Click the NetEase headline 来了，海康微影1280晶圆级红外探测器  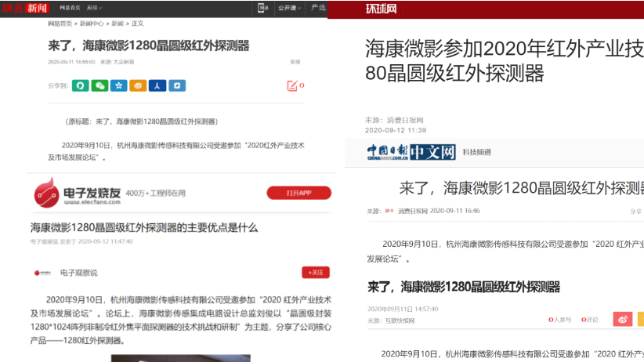(x=149, y=45)
